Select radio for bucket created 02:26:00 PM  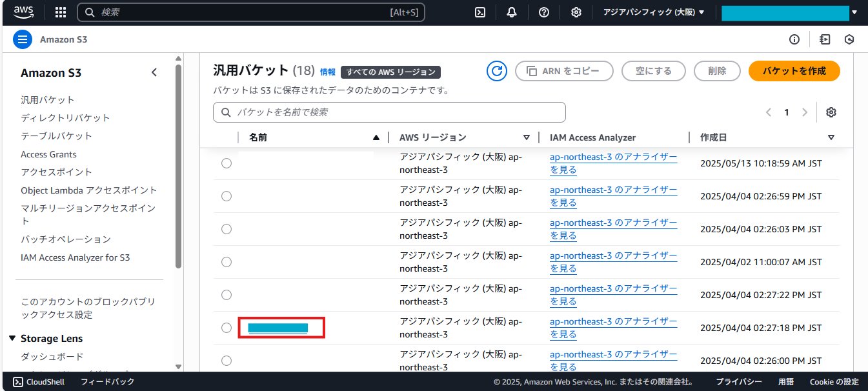[227, 361]
